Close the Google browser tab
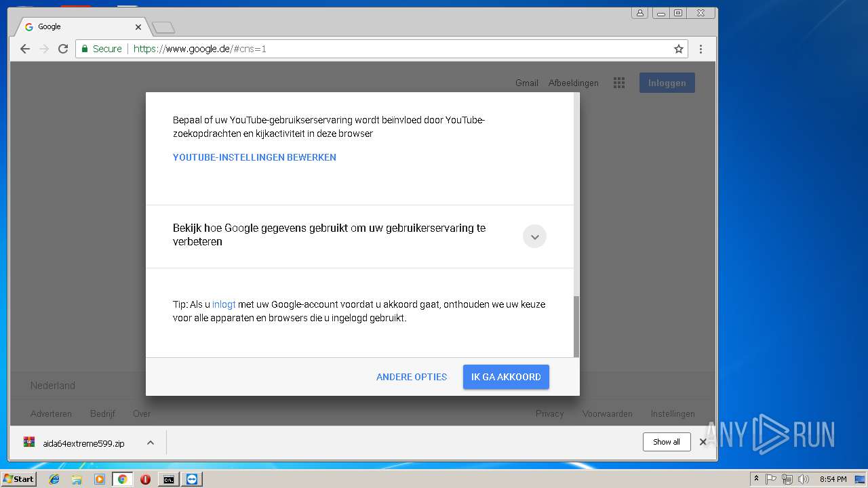This screenshot has height=488, width=868. pos(138,27)
